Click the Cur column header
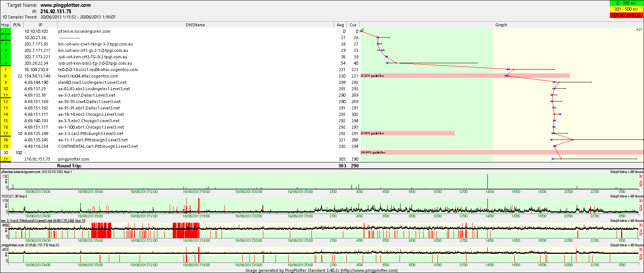This screenshot has width=644, height=273. 353,25
